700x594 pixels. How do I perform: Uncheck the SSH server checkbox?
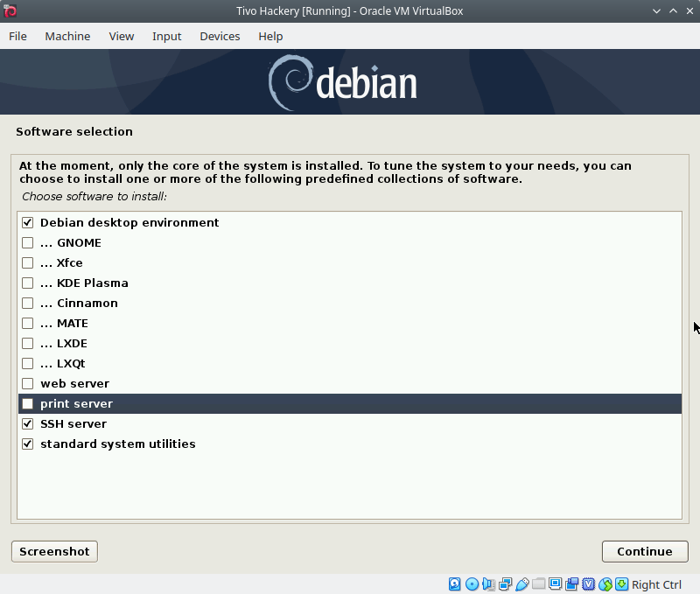(28, 423)
